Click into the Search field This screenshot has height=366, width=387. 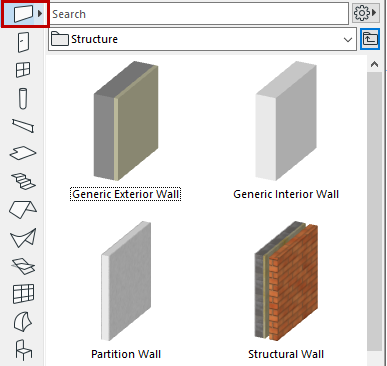(199, 14)
